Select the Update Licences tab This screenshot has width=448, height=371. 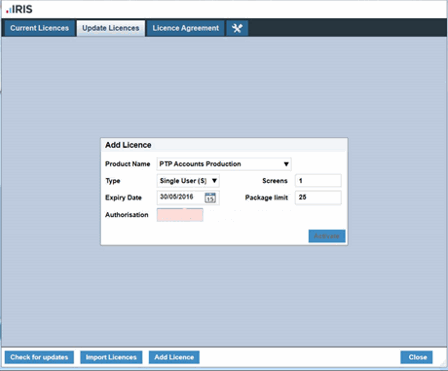[111, 28]
